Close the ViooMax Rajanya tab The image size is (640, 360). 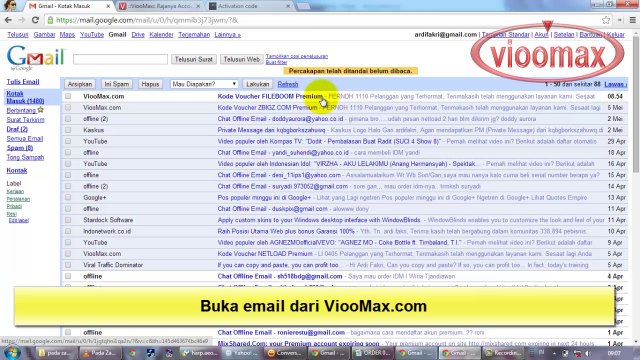pyautogui.click(x=198, y=6)
